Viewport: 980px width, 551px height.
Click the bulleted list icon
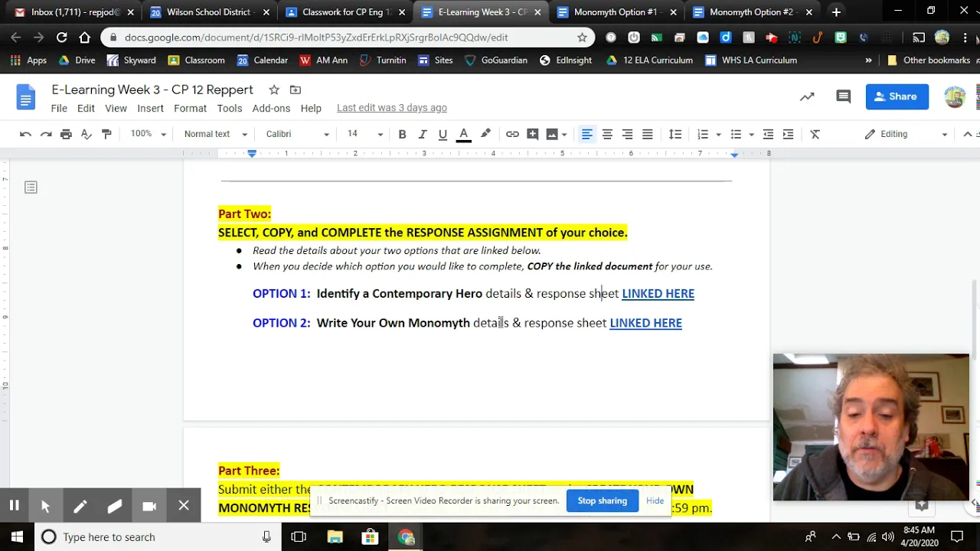tap(736, 134)
